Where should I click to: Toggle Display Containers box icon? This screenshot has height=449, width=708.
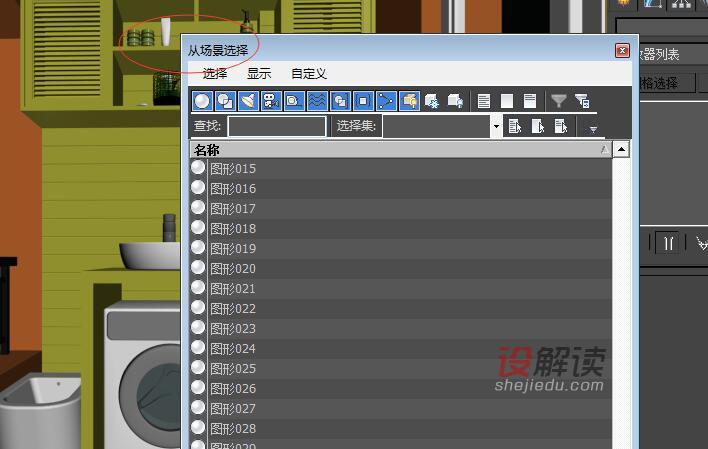click(x=410, y=101)
